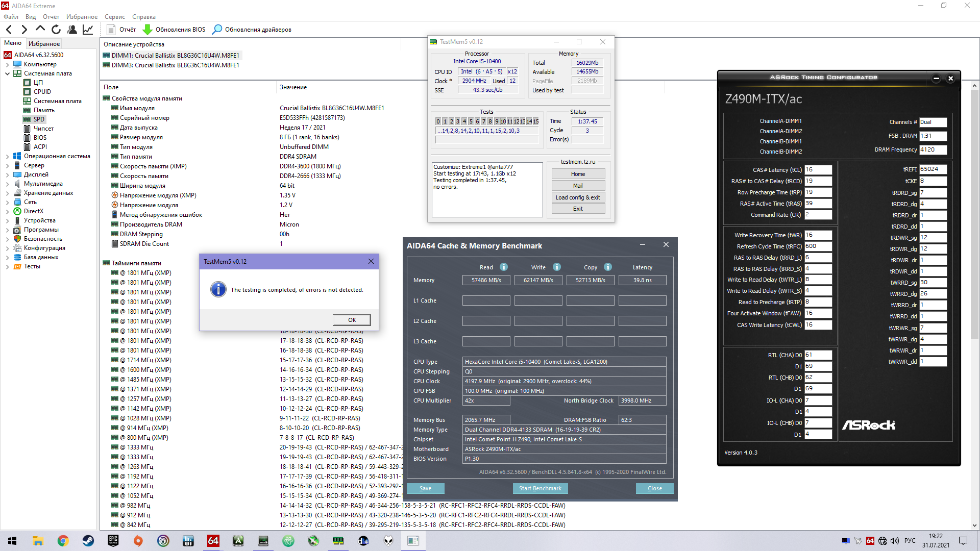Click the driver updates magnifier icon
Screen dimensions: 980x551
pyautogui.click(x=217, y=30)
